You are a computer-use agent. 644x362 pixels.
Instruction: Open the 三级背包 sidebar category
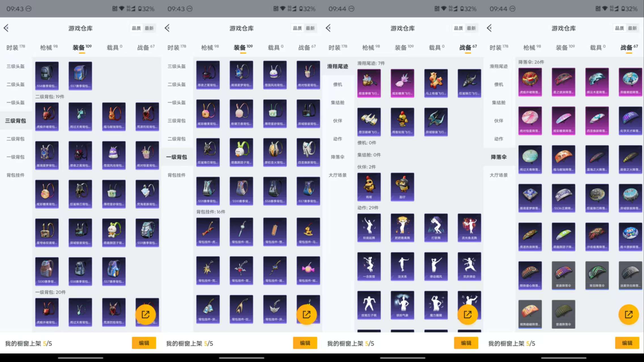point(16,121)
